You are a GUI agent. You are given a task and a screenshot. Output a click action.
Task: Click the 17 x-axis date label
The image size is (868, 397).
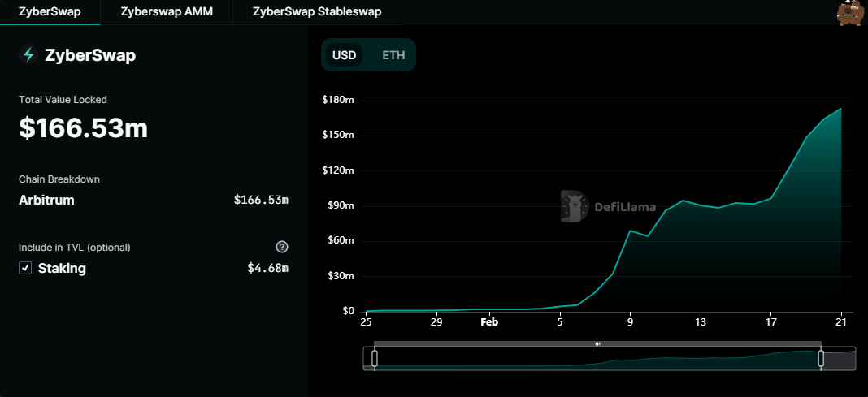point(771,321)
